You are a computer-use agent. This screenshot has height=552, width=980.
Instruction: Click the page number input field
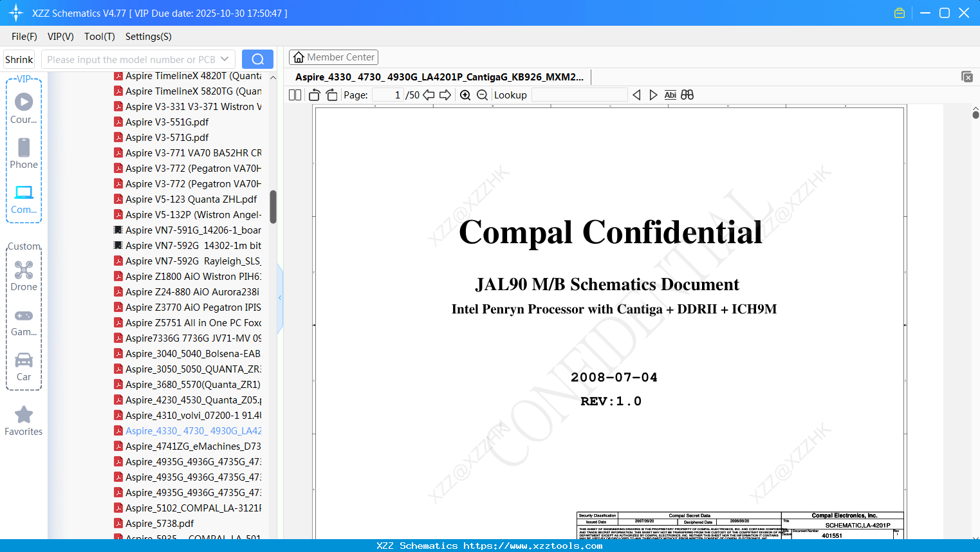(x=388, y=95)
